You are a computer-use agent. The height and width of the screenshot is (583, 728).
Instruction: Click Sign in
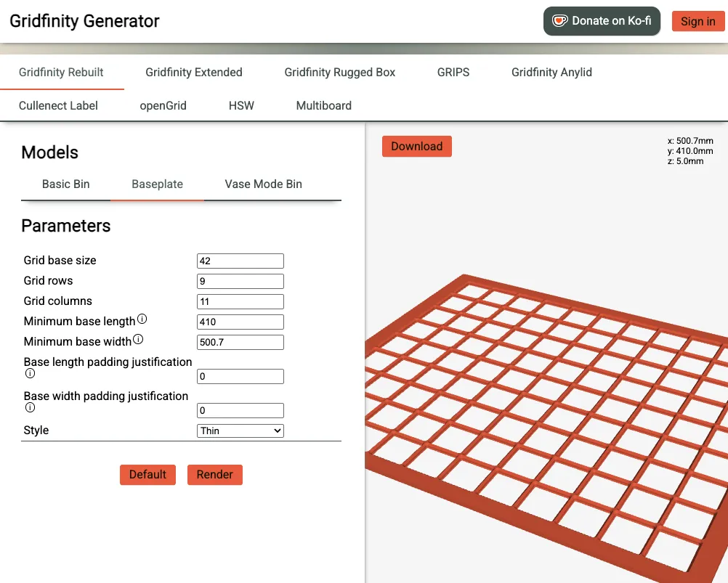point(697,21)
